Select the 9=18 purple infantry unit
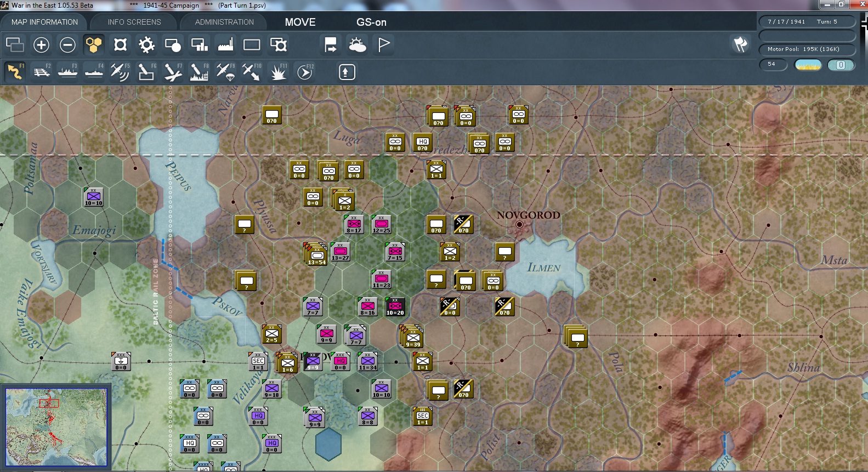The image size is (868, 472). tap(271, 389)
